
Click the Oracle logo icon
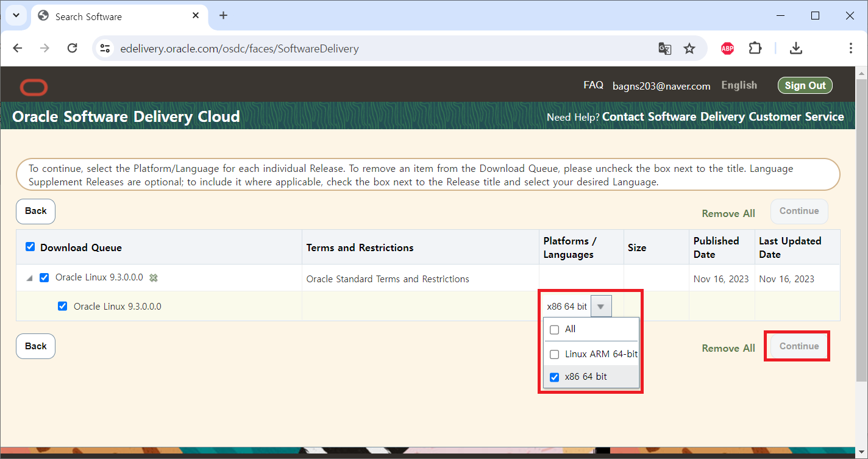click(34, 88)
